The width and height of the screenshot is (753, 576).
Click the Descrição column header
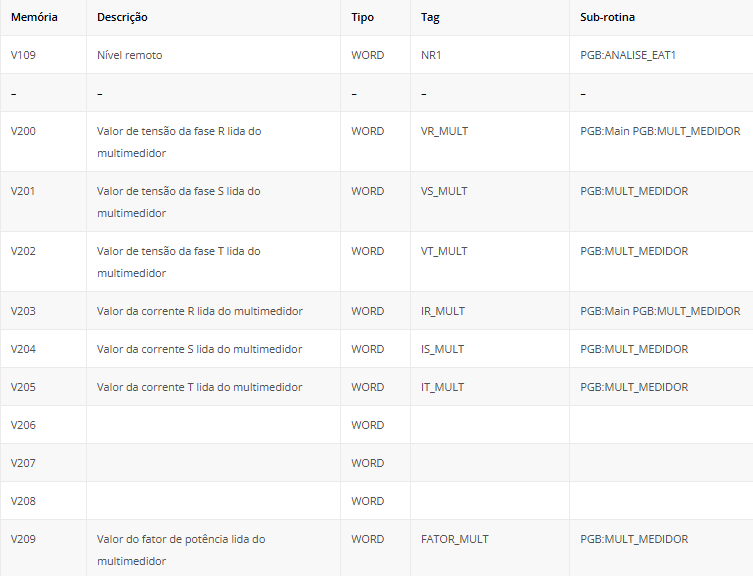pyautogui.click(x=122, y=18)
